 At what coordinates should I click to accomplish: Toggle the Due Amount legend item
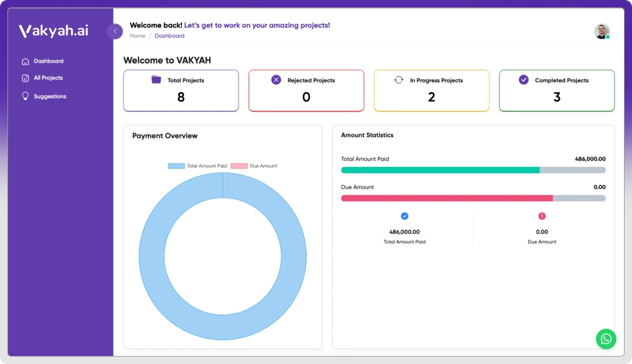[255, 166]
